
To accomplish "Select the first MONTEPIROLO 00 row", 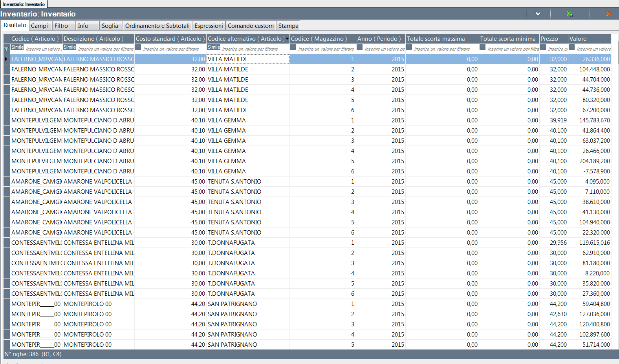I will pos(88,304).
